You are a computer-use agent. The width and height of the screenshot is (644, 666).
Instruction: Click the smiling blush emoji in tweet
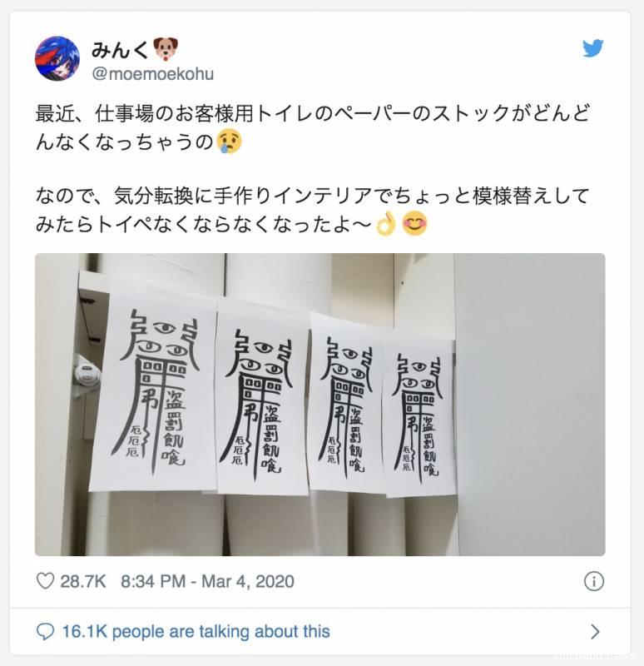(414, 224)
